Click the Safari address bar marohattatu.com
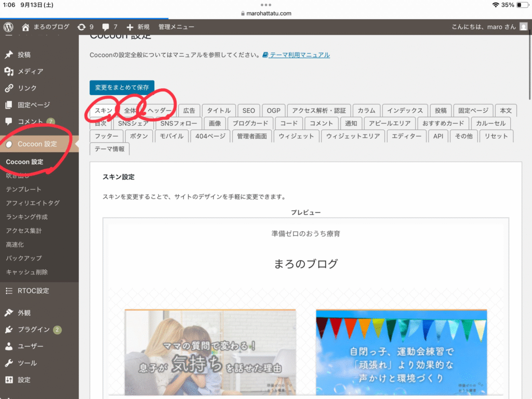 pos(266,14)
